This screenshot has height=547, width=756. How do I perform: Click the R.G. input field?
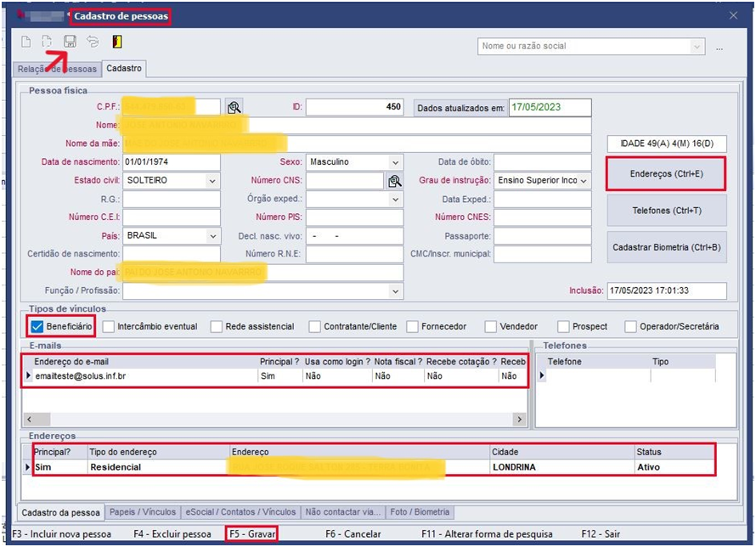[x=171, y=199]
